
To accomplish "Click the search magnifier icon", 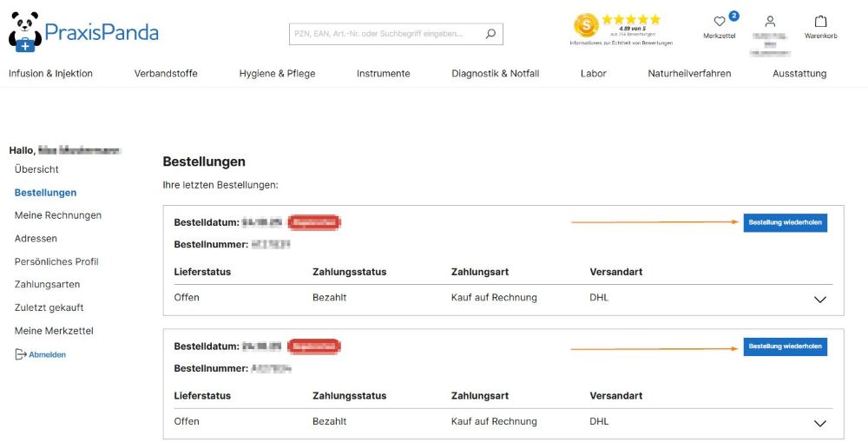I will click(x=490, y=35).
